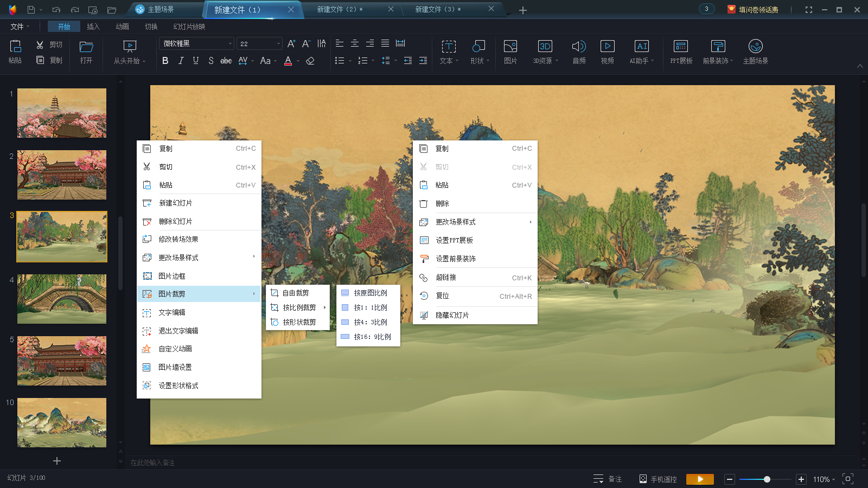
Task: Select slide 10 mountains thumbnail
Action: point(62,422)
